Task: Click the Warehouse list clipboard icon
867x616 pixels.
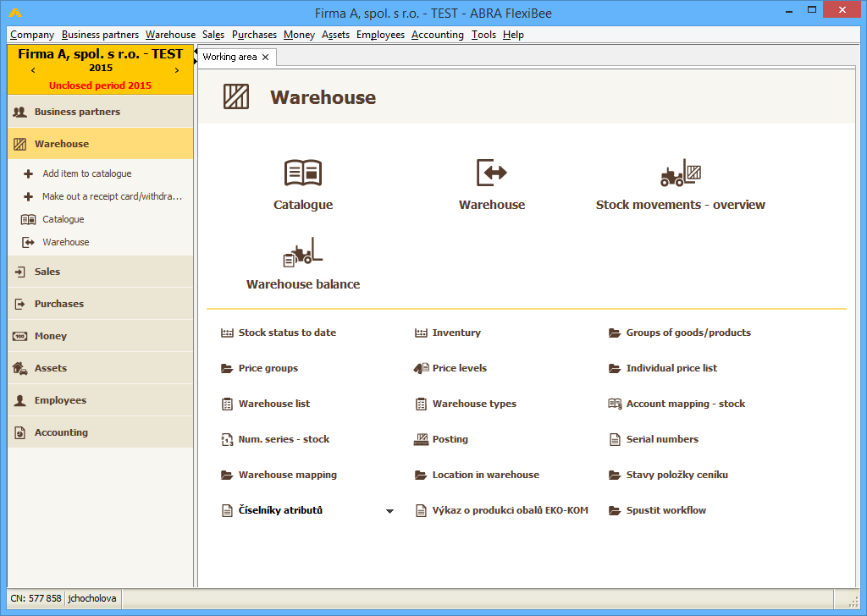Action: tap(227, 404)
